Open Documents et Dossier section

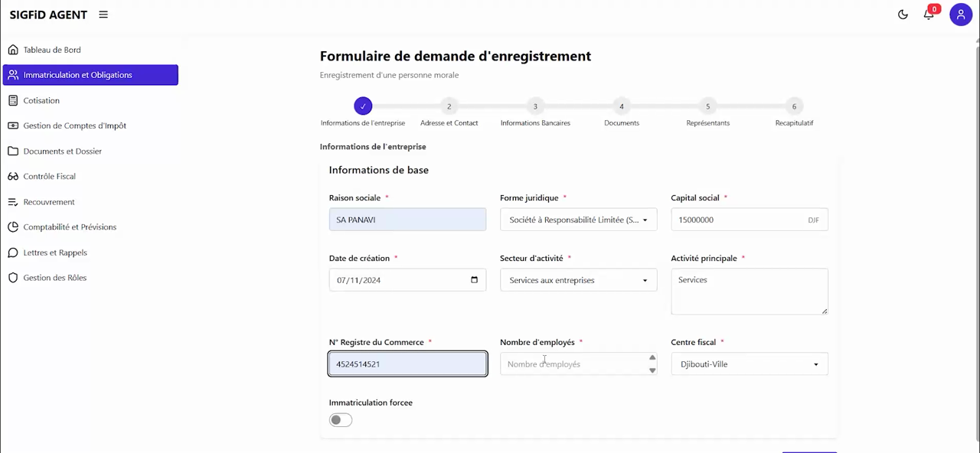click(x=62, y=151)
